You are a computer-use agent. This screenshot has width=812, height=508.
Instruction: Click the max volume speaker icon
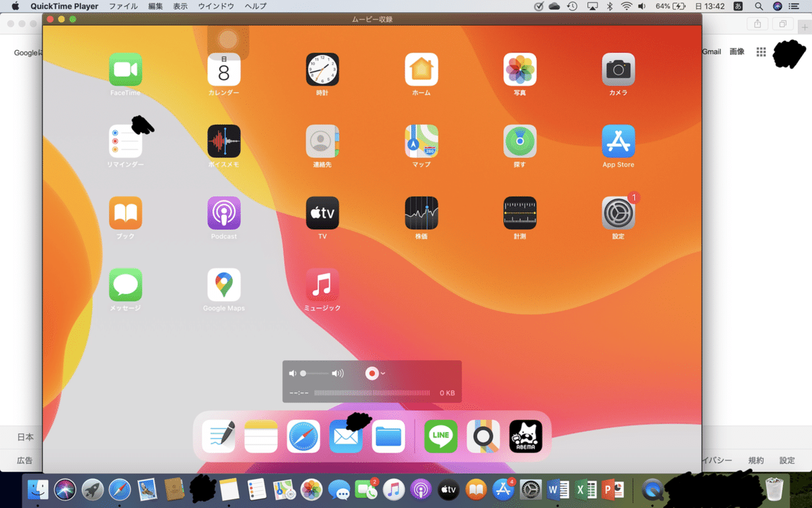[x=338, y=373]
